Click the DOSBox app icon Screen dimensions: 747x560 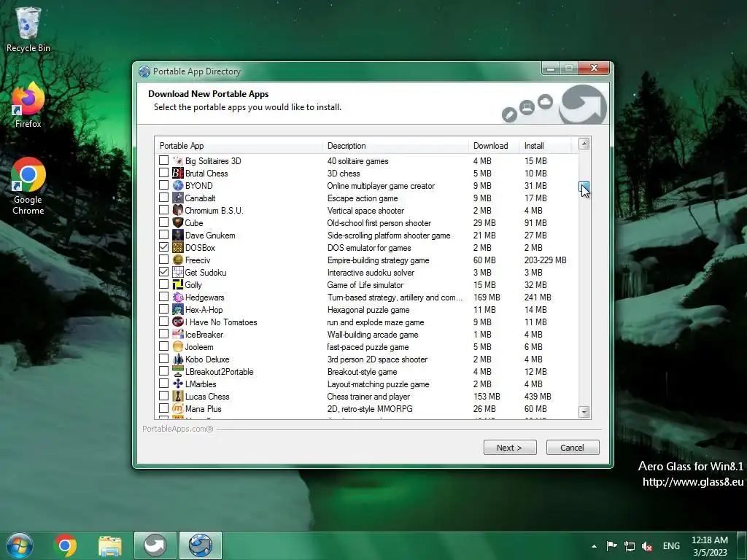pos(178,248)
